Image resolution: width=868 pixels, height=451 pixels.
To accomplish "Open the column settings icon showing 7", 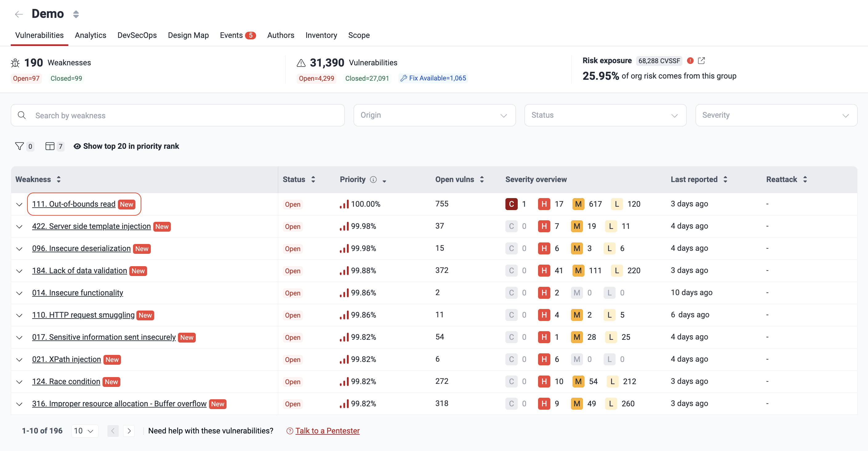I will coord(50,146).
